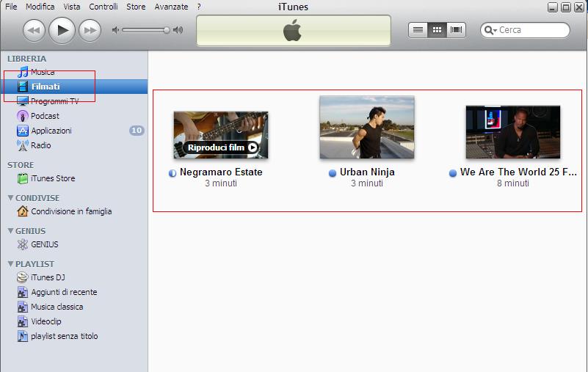This screenshot has height=372, width=588.
Task: Click the Filmati film strip icon
Action: [x=23, y=87]
